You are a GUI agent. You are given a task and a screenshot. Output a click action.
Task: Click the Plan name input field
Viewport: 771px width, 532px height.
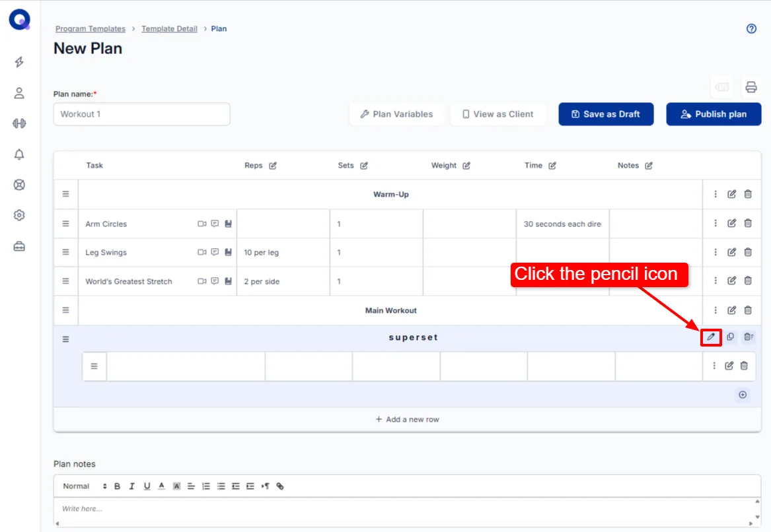pos(141,114)
